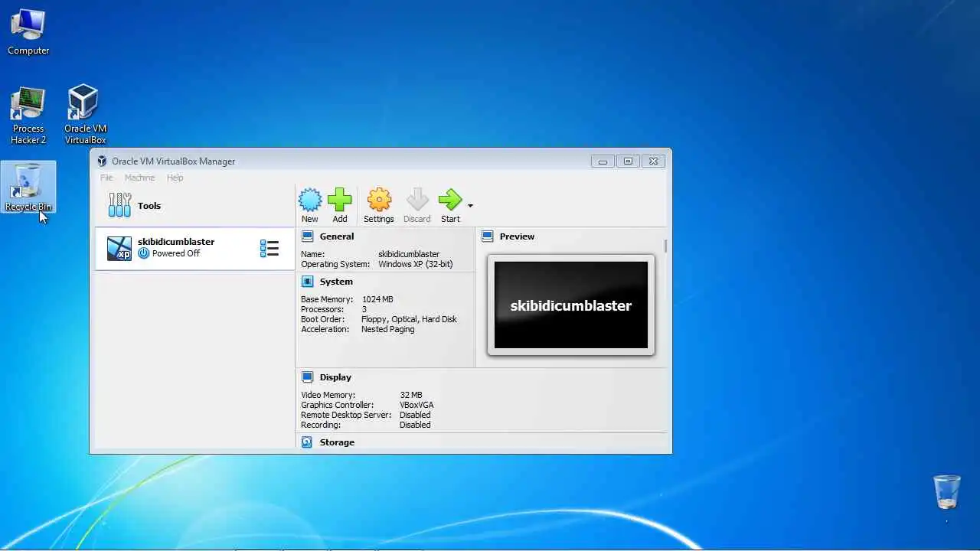Open the skibidicumblaster machine list menu icon
The width and height of the screenshot is (980, 551).
(269, 249)
